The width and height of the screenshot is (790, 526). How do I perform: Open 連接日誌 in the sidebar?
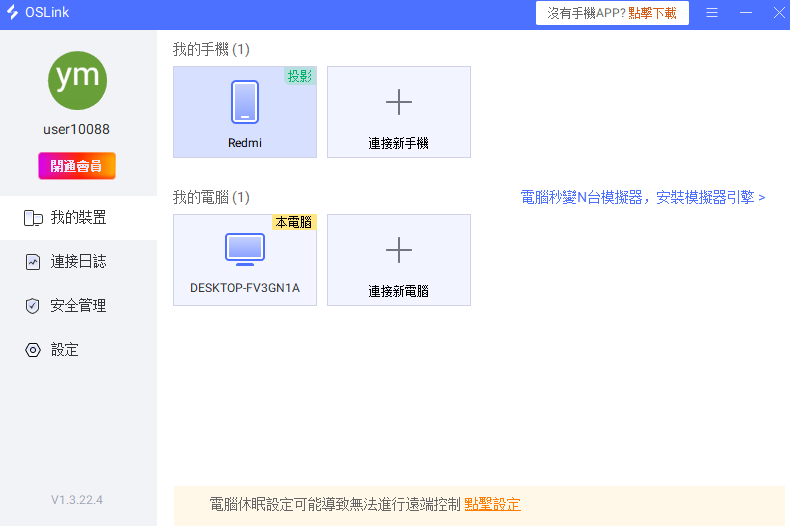78,262
